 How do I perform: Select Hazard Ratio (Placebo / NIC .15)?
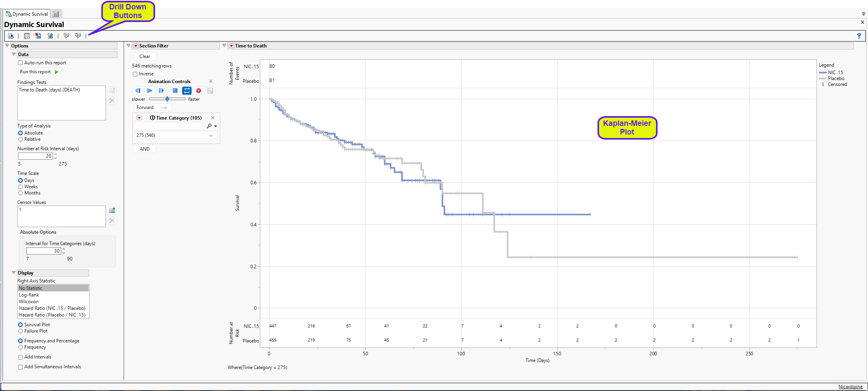click(53, 315)
